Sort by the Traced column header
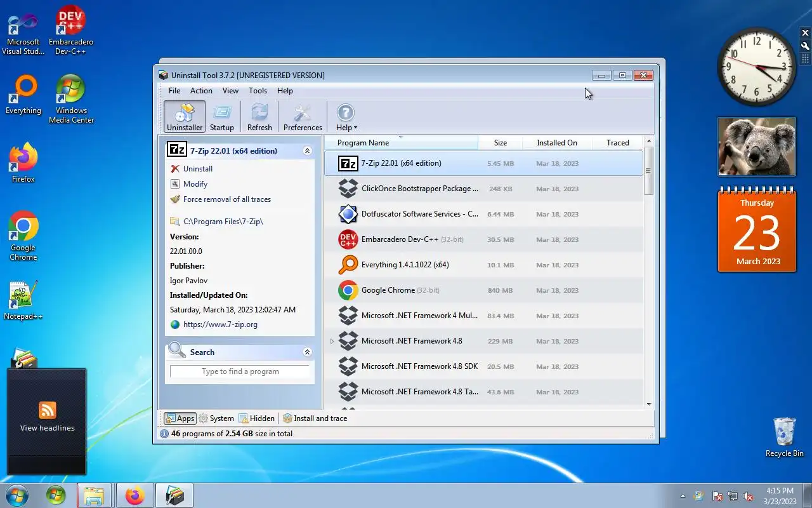 [617, 143]
